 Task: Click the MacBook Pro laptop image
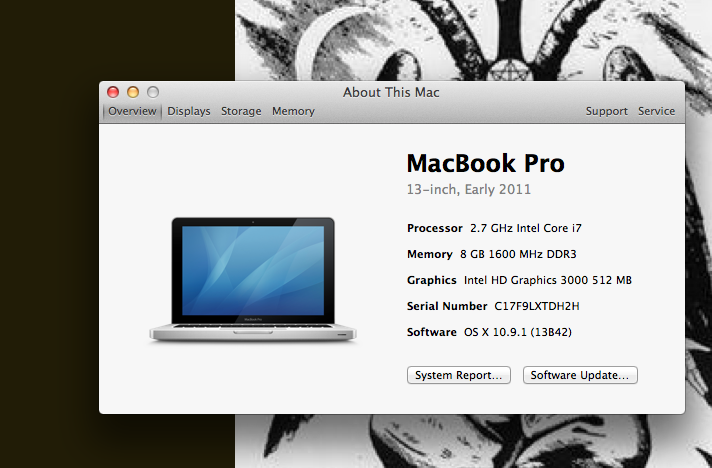tap(253, 279)
